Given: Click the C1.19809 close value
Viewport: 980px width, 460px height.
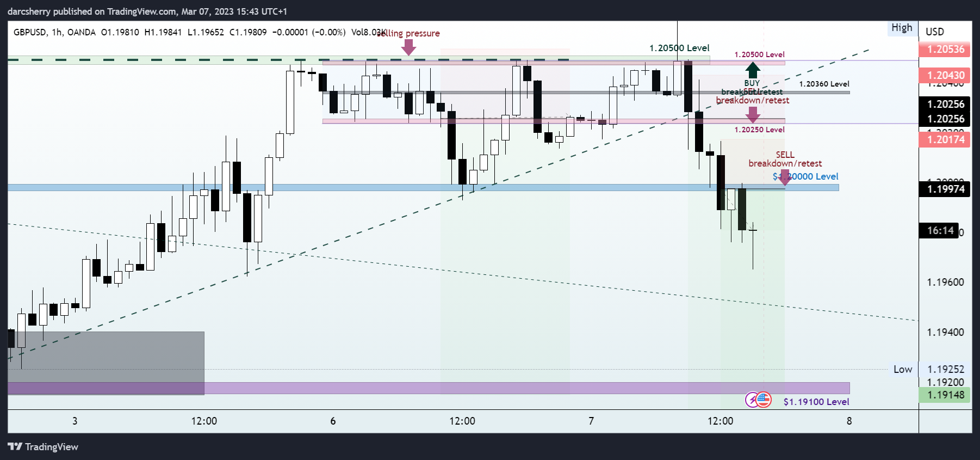Looking at the screenshot, I should 248,32.
